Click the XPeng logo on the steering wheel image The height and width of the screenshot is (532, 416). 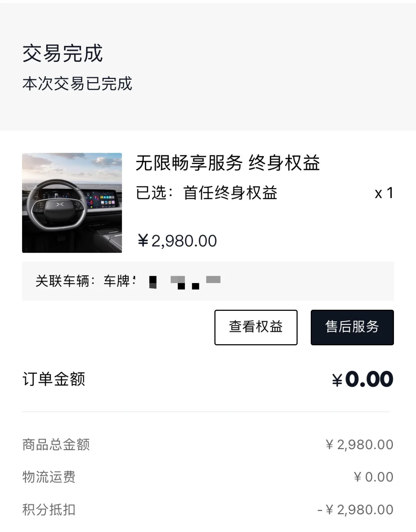coord(60,204)
